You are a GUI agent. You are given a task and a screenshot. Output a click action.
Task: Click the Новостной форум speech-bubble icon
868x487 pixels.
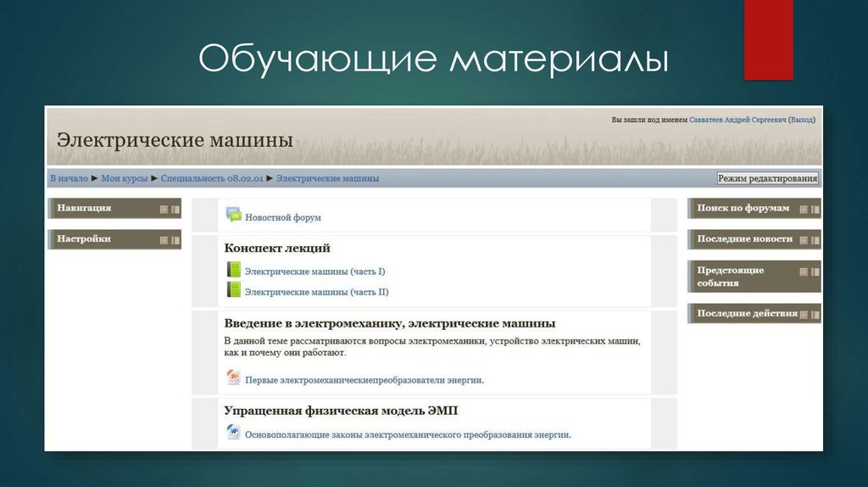tap(234, 215)
